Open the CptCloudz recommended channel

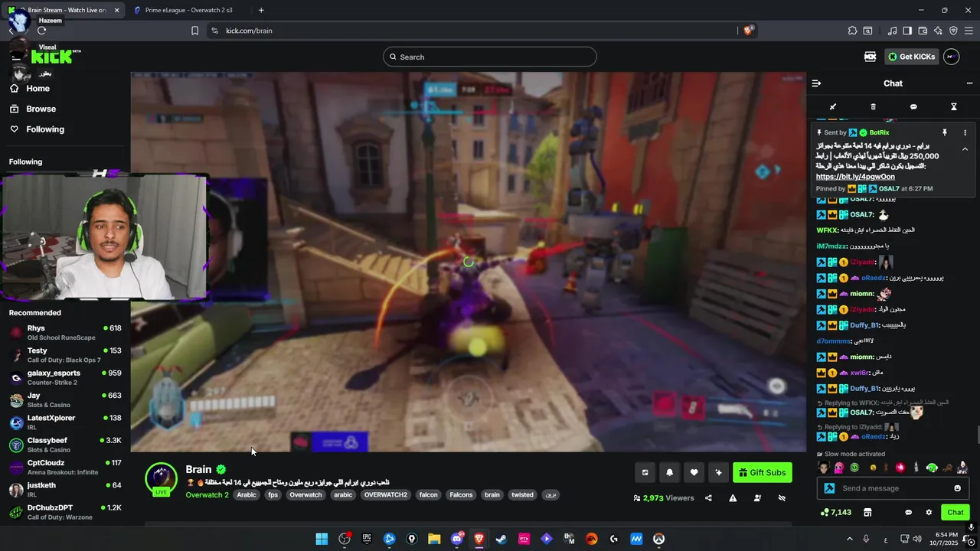tap(65, 467)
